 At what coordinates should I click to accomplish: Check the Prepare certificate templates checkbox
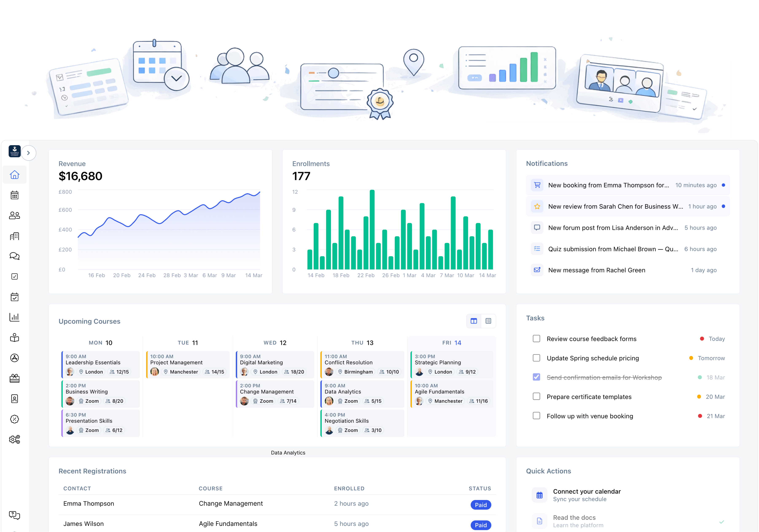(x=536, y=397)
